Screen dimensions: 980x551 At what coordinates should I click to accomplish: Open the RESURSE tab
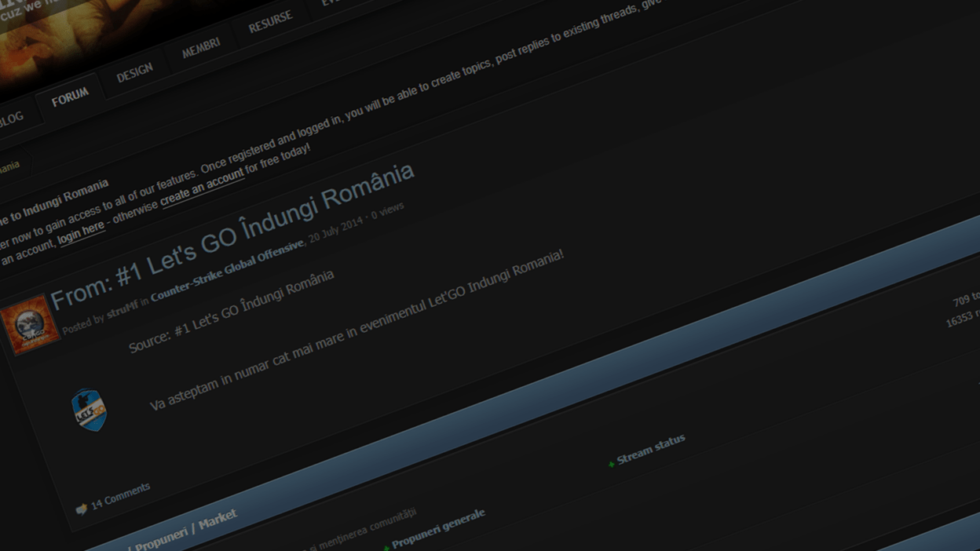tap(270, 23)
